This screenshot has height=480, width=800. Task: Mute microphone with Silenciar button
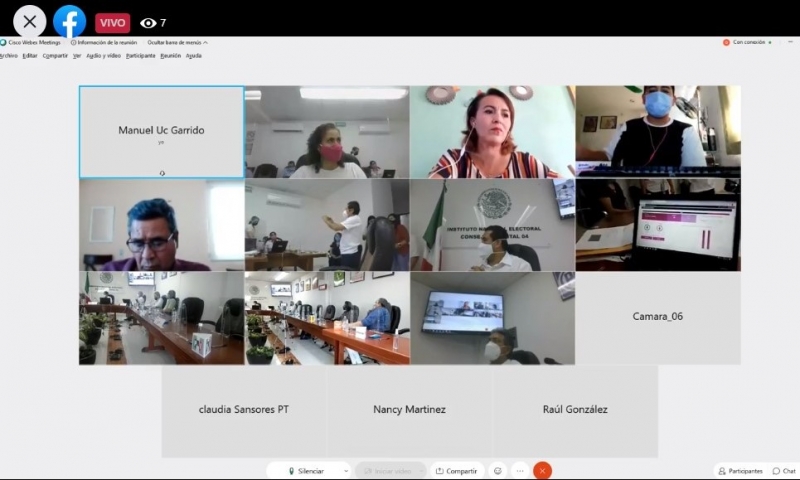(x=305, y=470)
